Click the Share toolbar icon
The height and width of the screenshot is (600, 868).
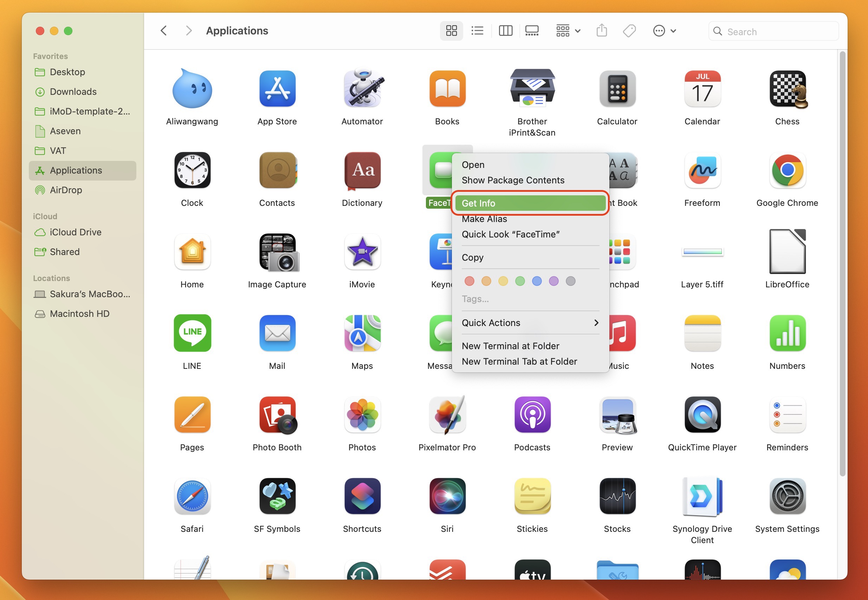point(601,31)
